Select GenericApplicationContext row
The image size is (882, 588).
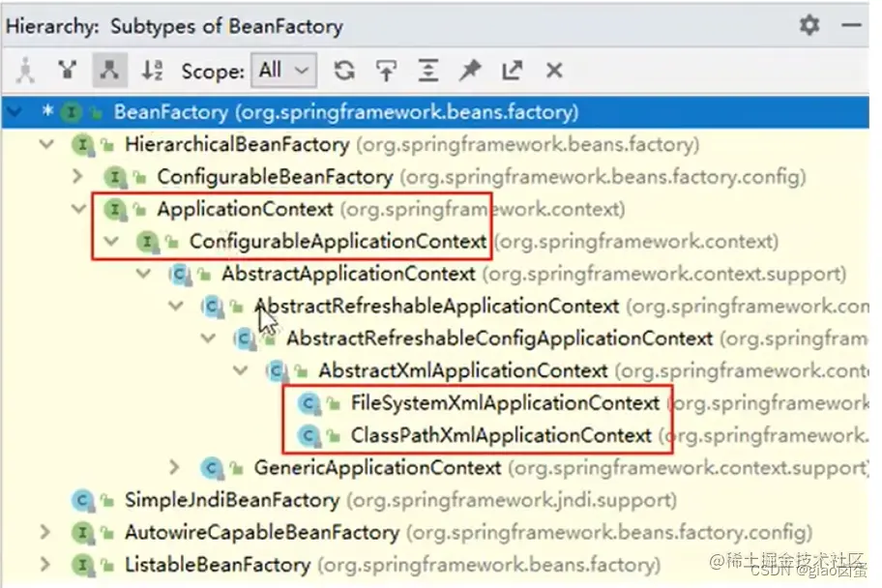(x=435, y=467)
